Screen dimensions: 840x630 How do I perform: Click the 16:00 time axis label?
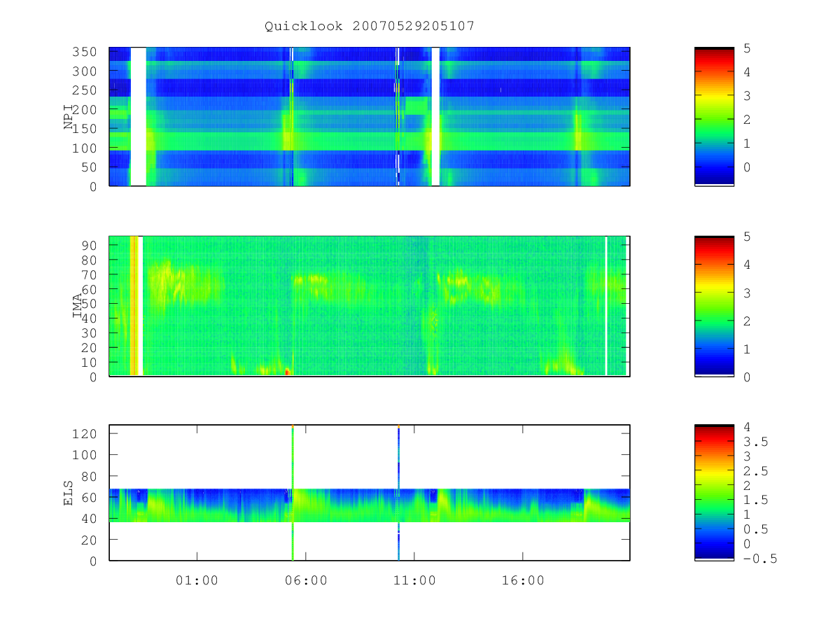tap(523, 580)
